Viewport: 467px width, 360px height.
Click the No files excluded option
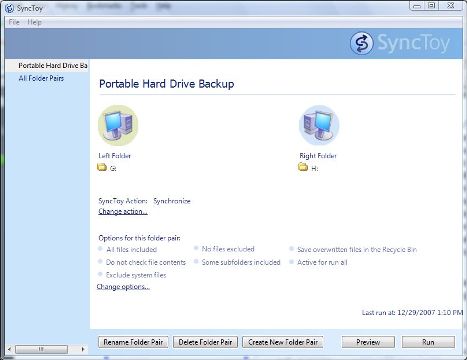(228, 249)
